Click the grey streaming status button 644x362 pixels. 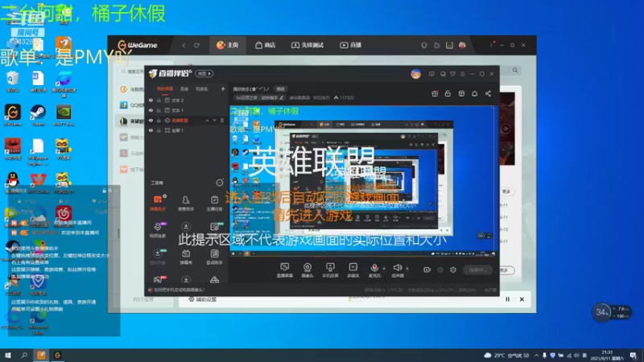[477, 269]
